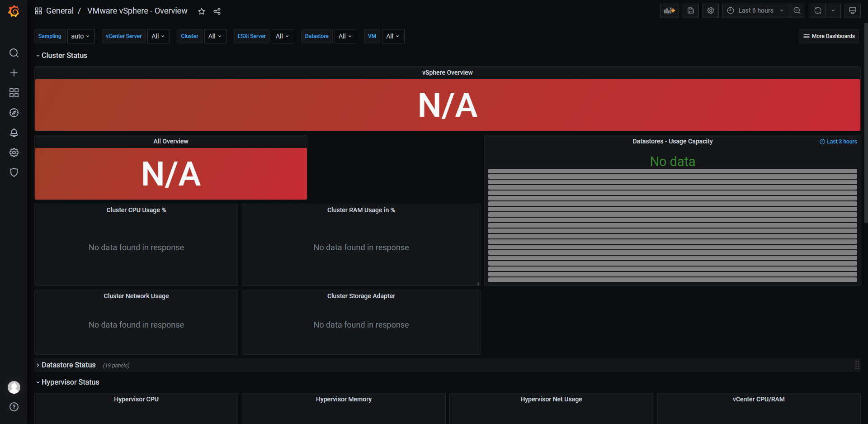Viewport: 868px width, 424px height.
Task: Click the All Overview N/A stat
Action: [x=171, y=174]
